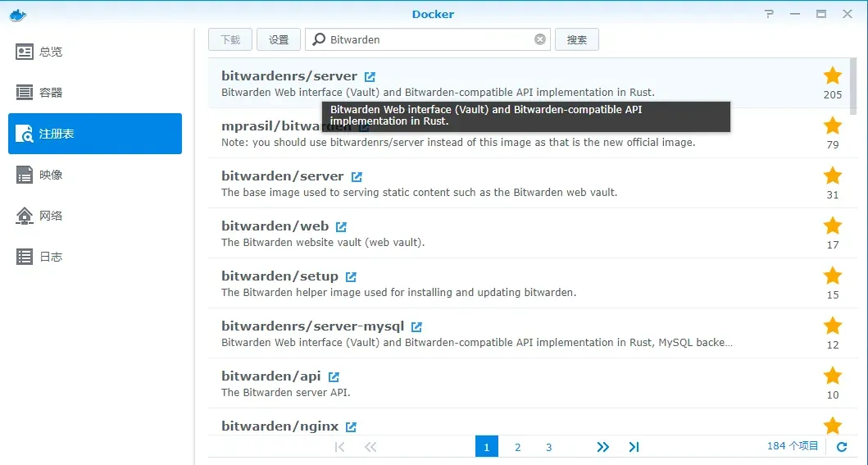Image resolution: width=868 pixels, height=465 pixels.
Task: Click the 搜索 search button
Action: point(577,39)
